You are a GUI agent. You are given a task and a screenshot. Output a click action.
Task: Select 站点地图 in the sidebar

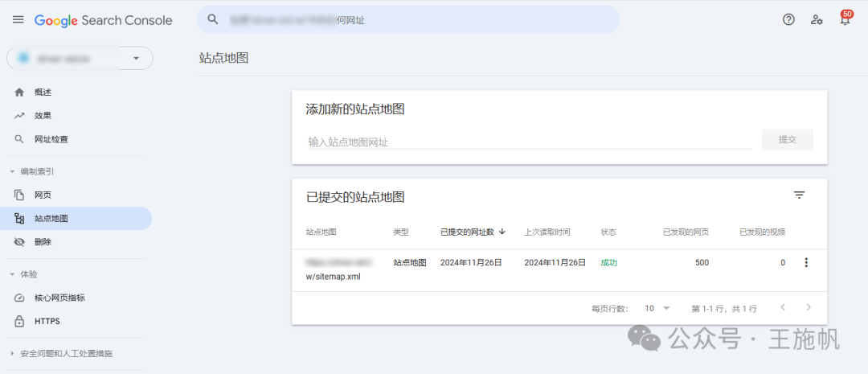(76, 219)
